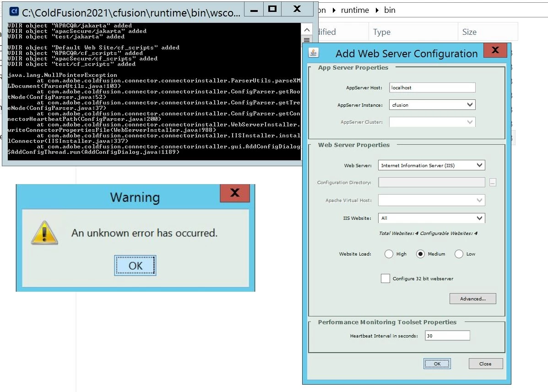The width and height of the screenshot is (548, 392).
Task: Open the IIS Website dropdown showing All
Action: [432, 218]
